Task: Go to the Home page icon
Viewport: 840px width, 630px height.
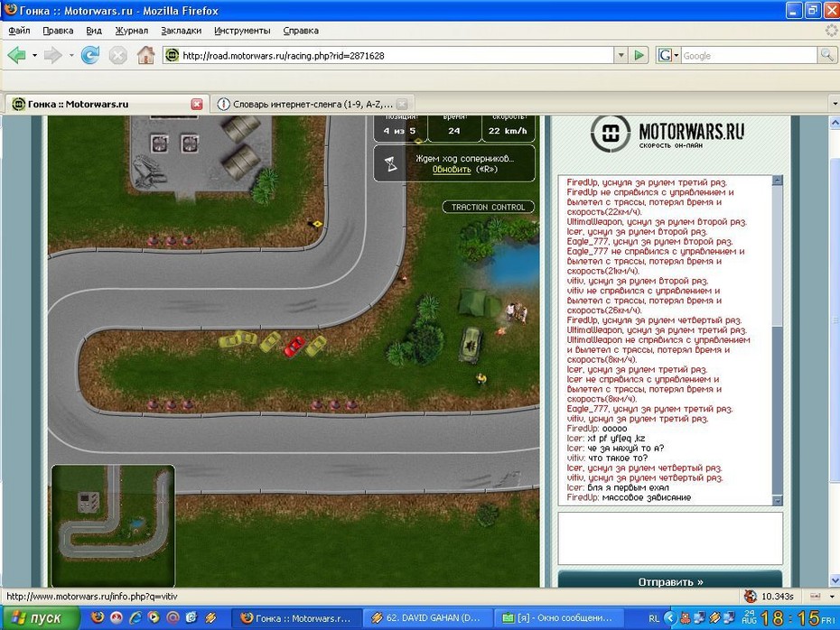Action: [145, 55]
